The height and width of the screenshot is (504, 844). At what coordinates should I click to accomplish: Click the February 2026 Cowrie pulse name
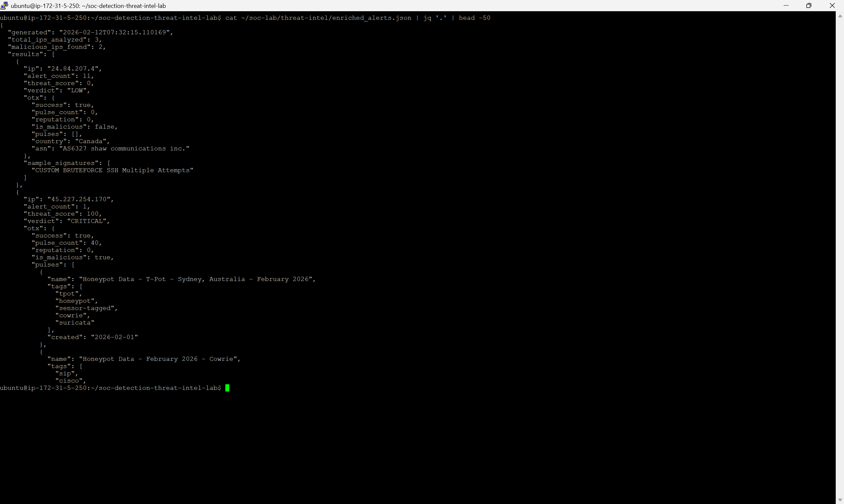point(158,359)
